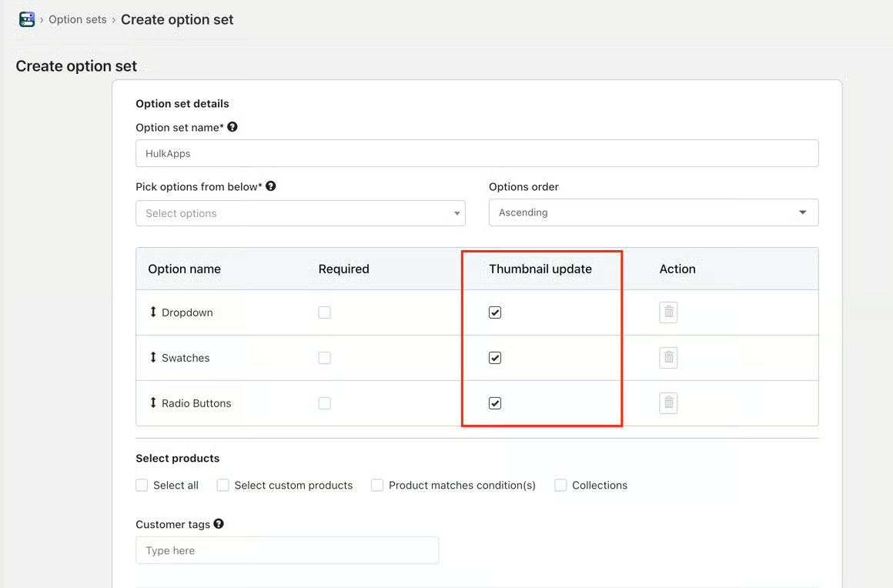Click the reorder arrow icon for Dropdown
893x588 pixels.
tap(152, 312)
